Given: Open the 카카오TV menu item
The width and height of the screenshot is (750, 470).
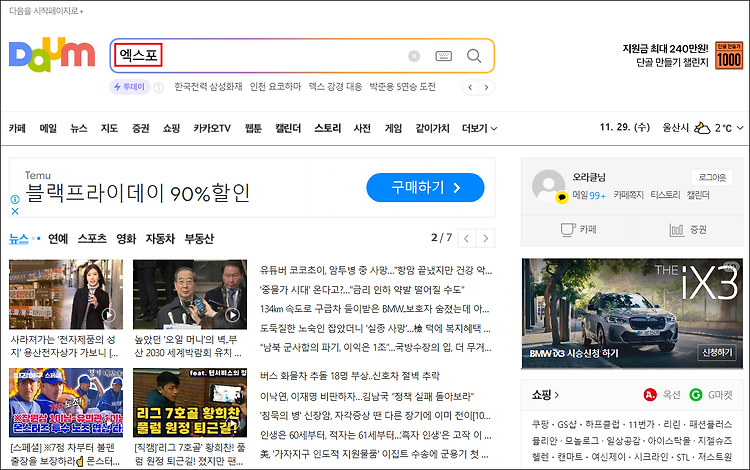Looking at the screenshot, I should coord(212,128).
